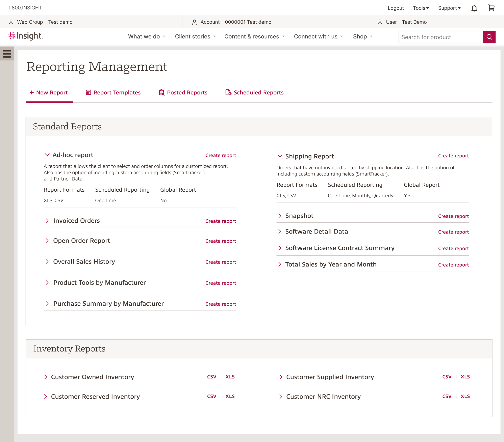Click the User Test Demo person icon
This screenshot has width=504, height=442.
pos(380,22)
